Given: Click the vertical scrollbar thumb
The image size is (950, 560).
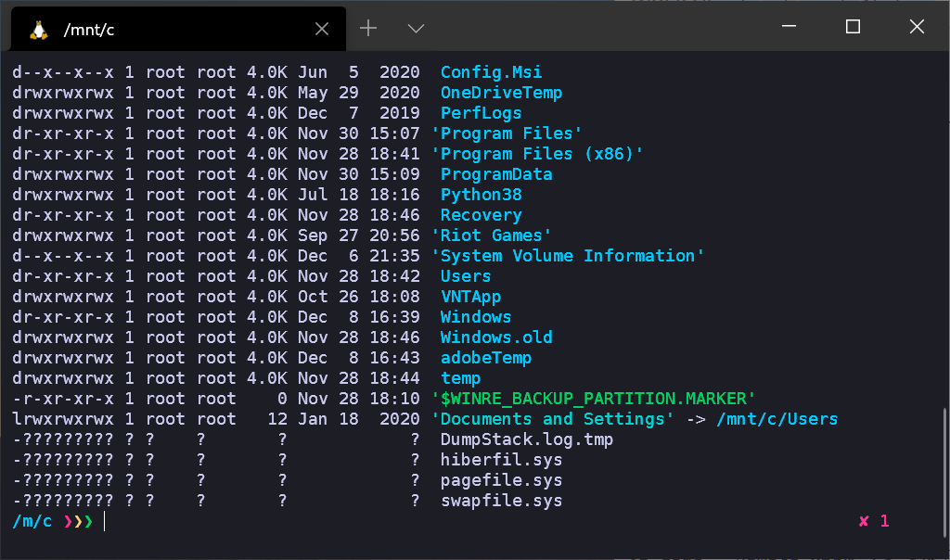Looking at the screenshot, I should pyautogui.click(x=944, y=473).
